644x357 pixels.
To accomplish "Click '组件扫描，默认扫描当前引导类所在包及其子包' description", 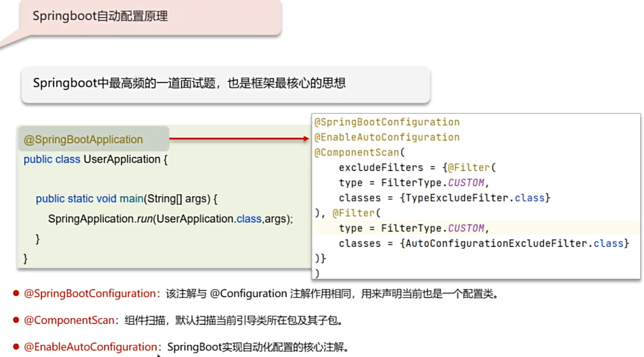I will [232, 320].
